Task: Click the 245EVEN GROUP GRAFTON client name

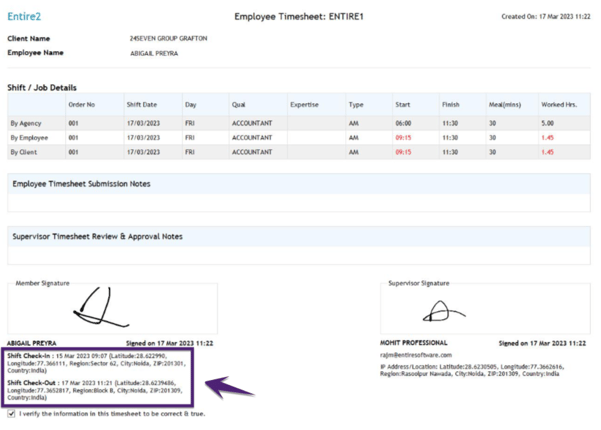Action: click(169, 38)
